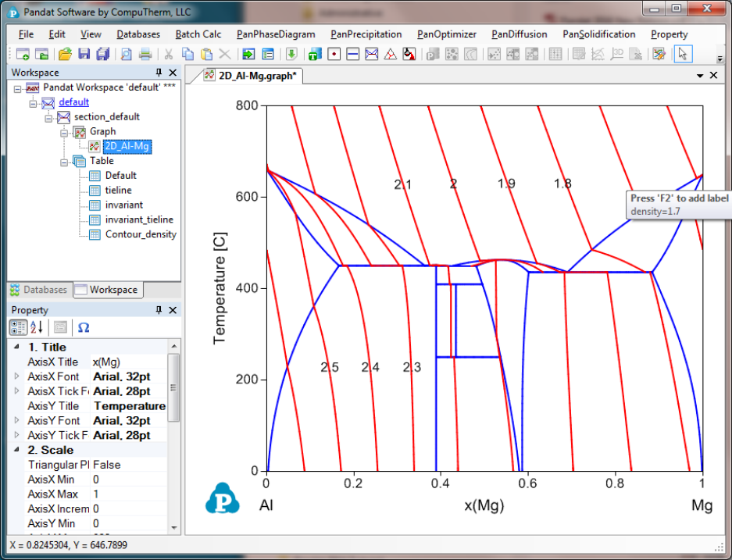This screenshot has width=732, height=560.
Task: Start a line calculation with the line icon
Action: coord(353,54)
